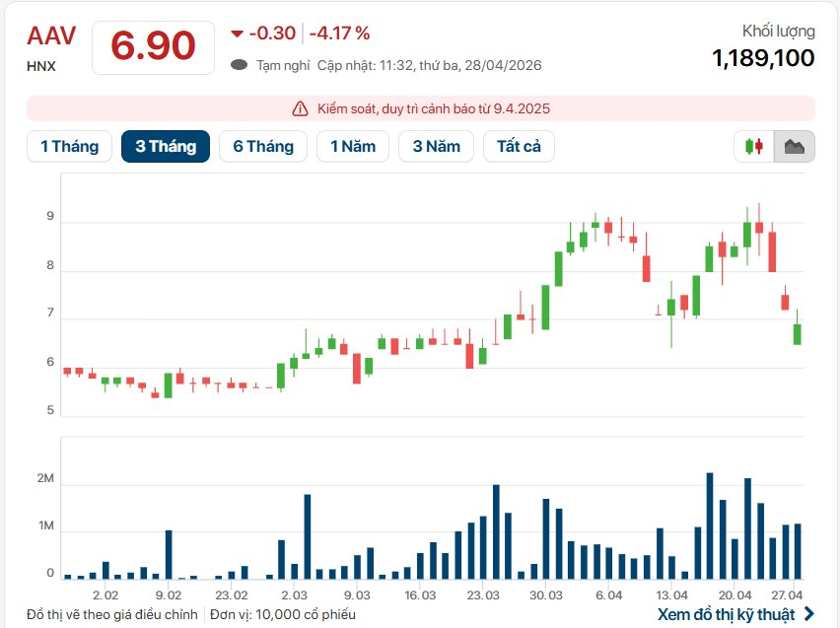This screenshot has height=628, width=840.
Task: Click the 6.90 current price box
Action: pyautogui.click(x=153, y=46)
